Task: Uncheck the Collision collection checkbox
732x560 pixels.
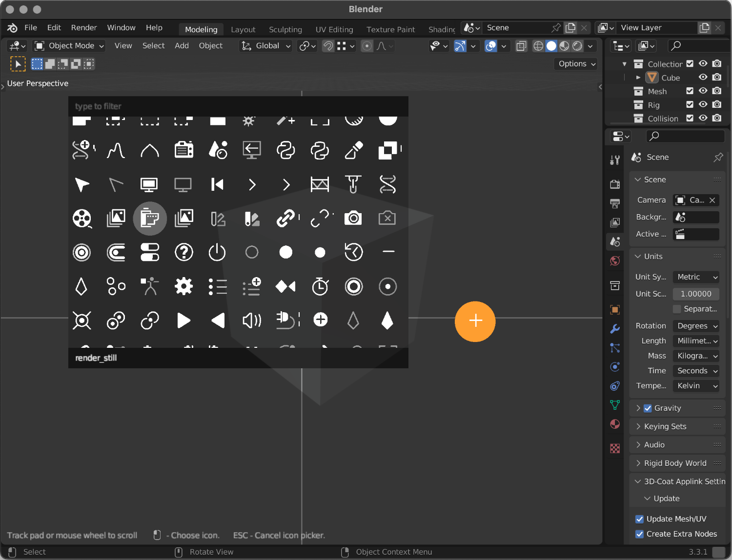Action: 690,118
